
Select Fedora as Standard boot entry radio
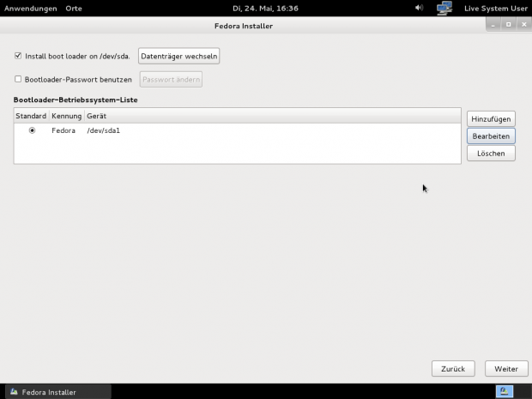pos(33,130)
